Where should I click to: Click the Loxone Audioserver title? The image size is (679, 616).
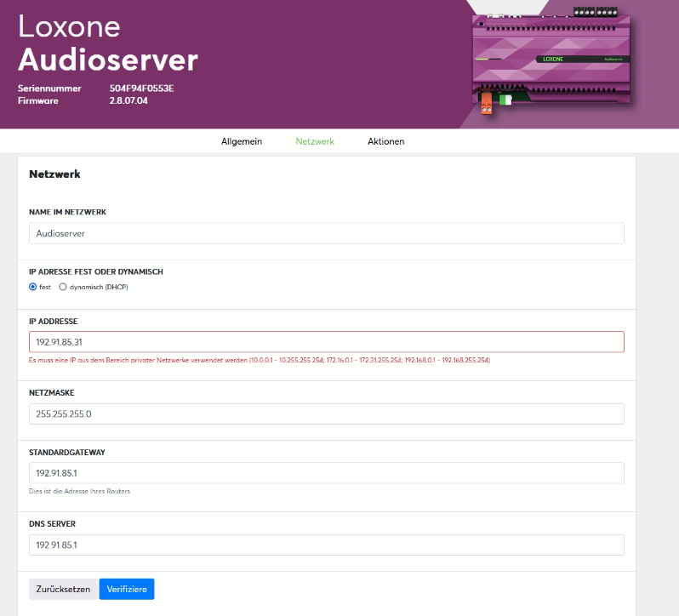(108, 43)
